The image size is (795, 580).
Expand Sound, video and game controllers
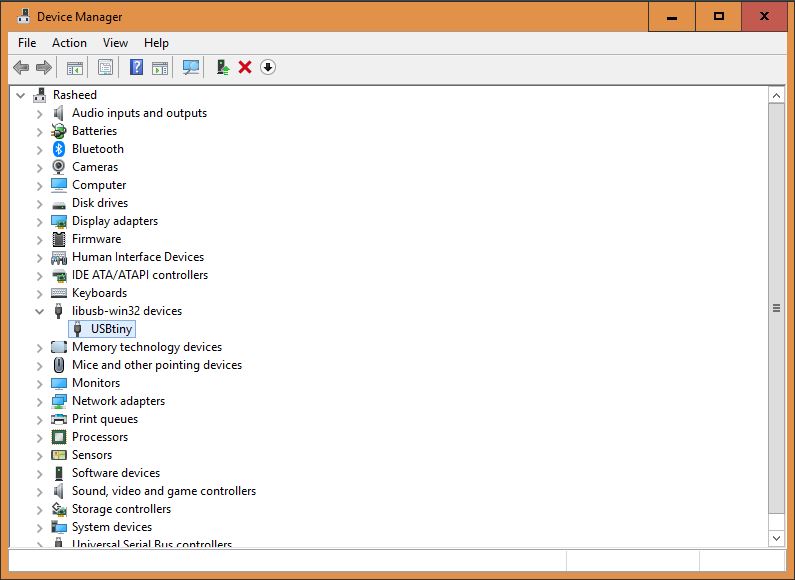[x=40, y=492]
